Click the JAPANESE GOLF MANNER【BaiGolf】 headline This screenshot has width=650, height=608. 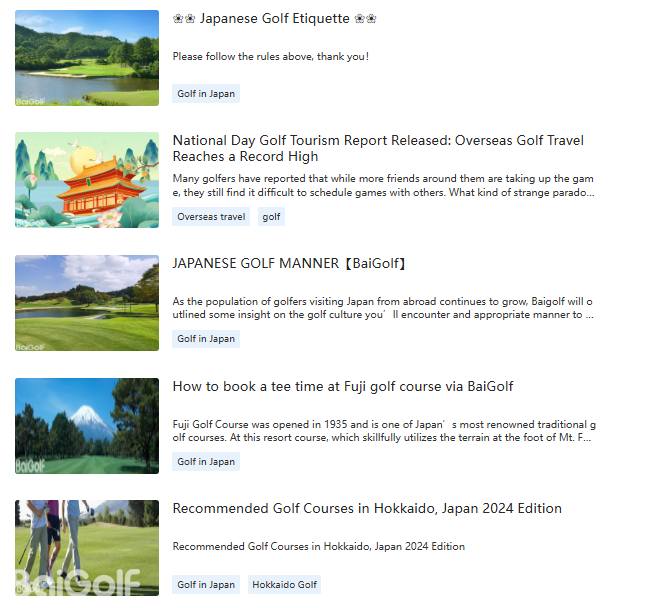point(290,264)
